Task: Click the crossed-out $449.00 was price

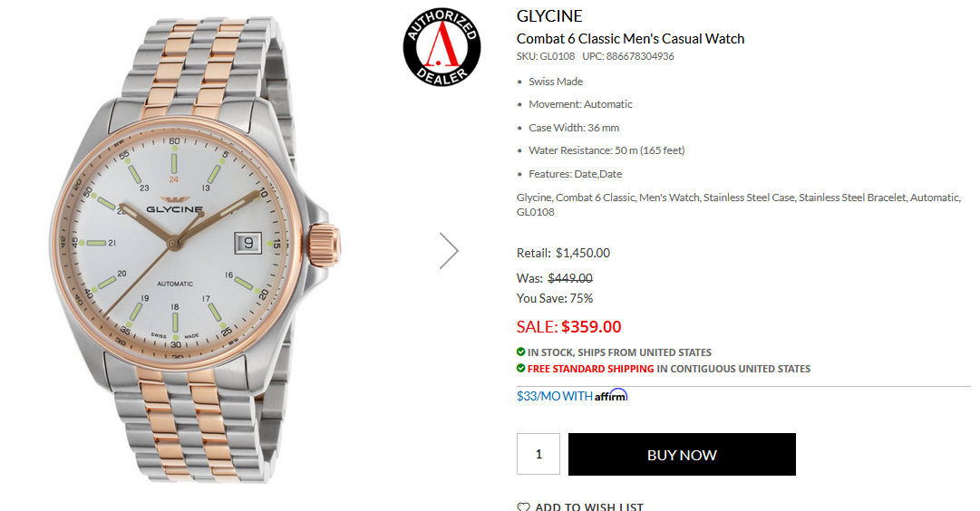Action: tap(570, 278)
